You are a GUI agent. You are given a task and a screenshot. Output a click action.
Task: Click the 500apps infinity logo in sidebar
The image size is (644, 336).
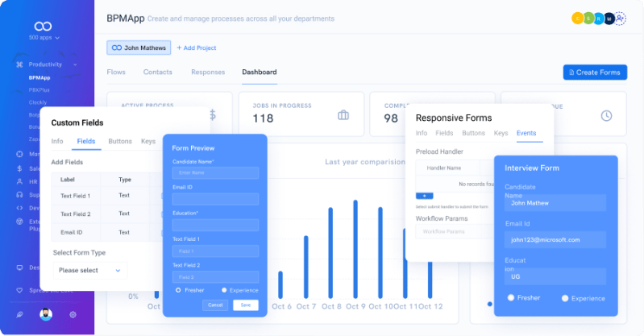43,27
